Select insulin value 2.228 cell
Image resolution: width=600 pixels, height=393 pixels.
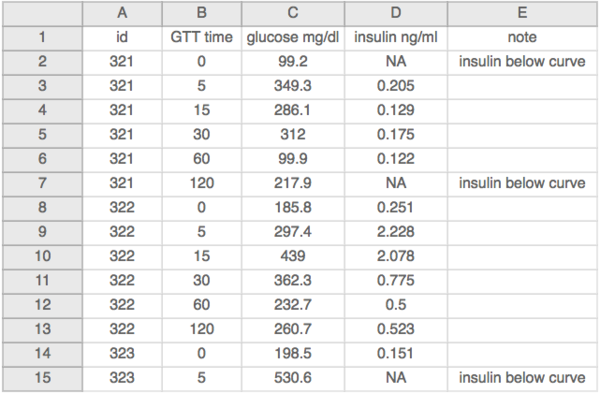(x=396, y=232)
